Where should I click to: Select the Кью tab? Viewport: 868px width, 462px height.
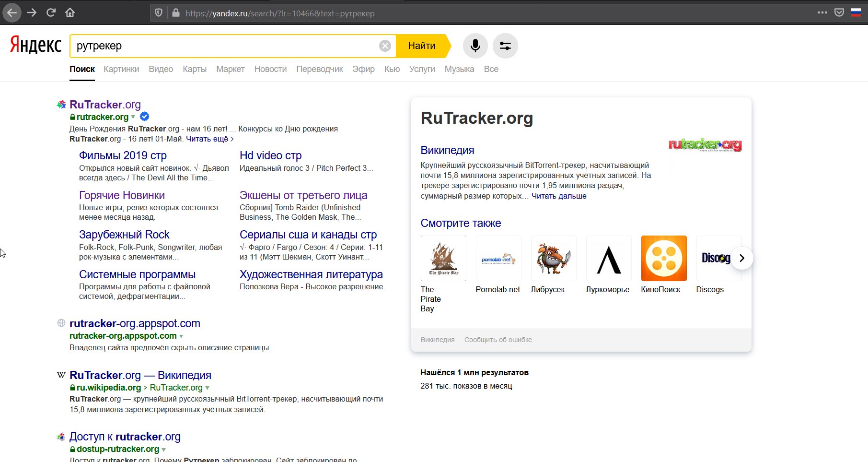pos(392,69)
